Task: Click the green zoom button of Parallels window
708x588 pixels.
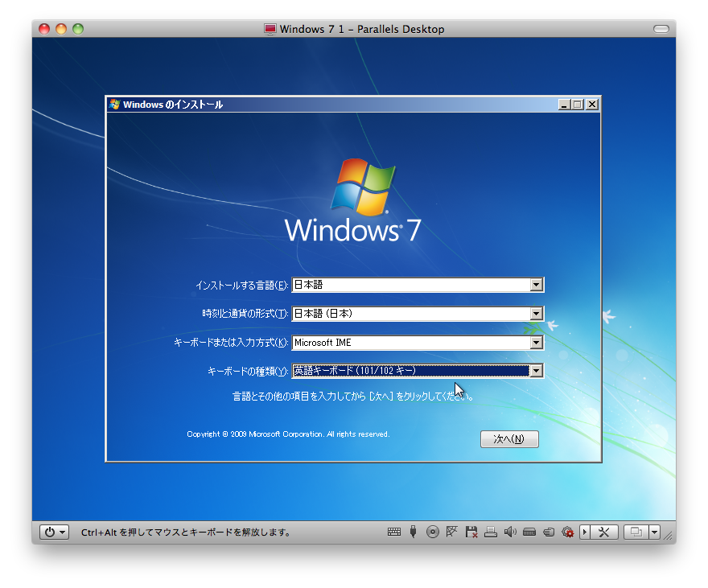Action: (78, 29)
